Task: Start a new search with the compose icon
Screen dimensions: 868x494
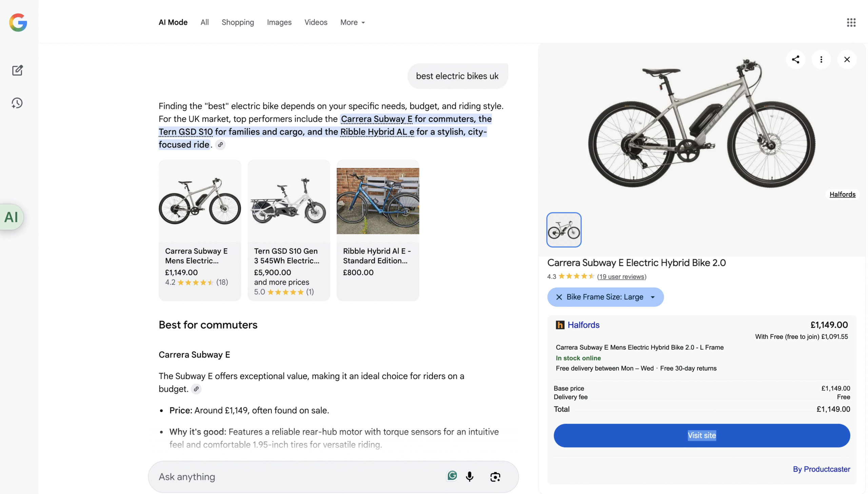Action: click(x=17, y=70)
